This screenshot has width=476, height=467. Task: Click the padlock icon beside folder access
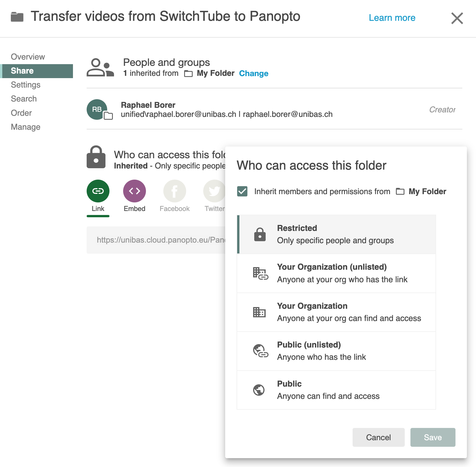96,157
